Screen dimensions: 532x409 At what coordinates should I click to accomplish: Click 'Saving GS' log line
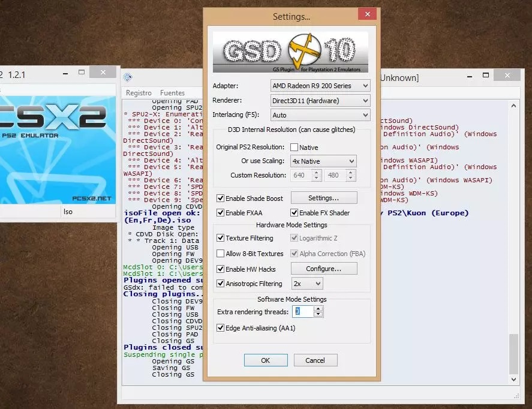coord(172,368)
